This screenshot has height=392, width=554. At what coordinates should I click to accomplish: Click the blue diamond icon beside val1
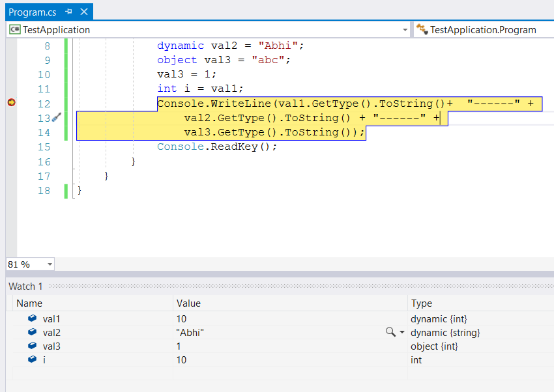[31, 318]
